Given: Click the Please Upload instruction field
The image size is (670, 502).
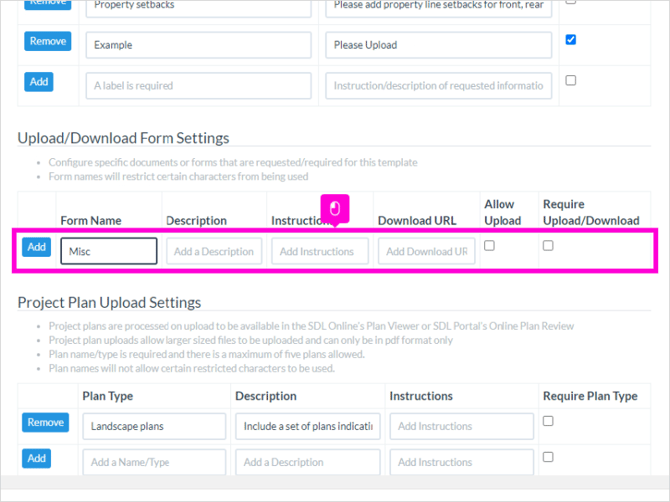Looking at the screenshot, I should click(x=438, y=45).
